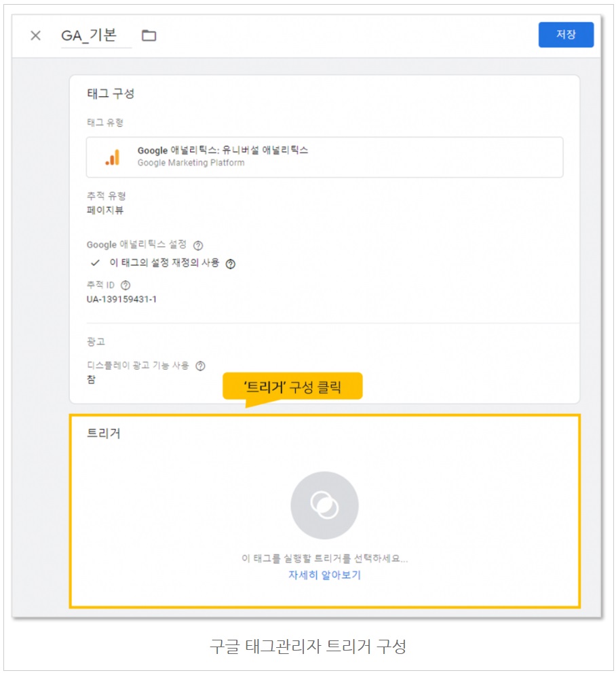
Task: Open the 자세히 알아보기 link
Action: point(324,575)
